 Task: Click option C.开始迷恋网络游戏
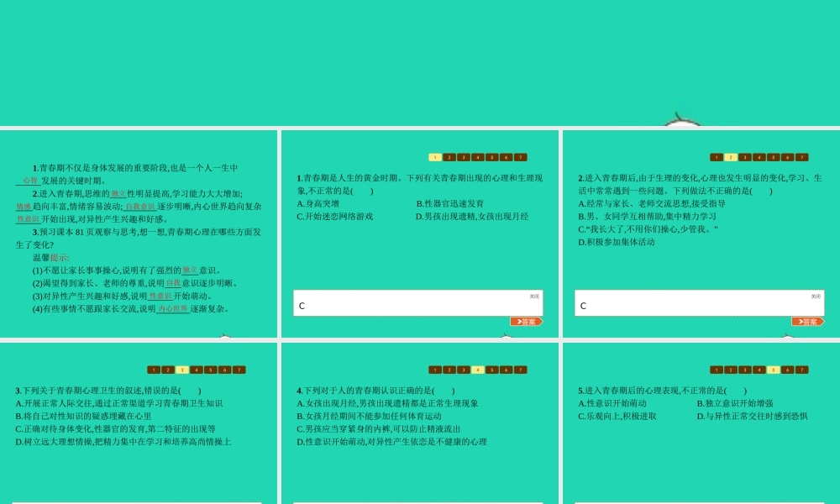(x=335, y=217)
